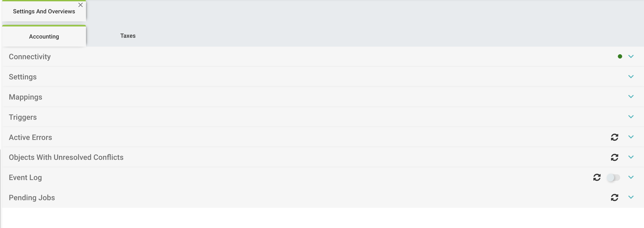Refresh Objects With Unresolved Conflicts
Viewport: 644px width, 228px height.
point(614,157)
